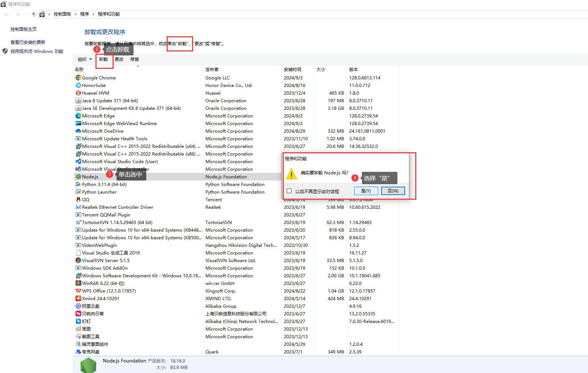The width and height of the screenshot is (588, 373).
Task: Click the 阿里云盘 icon
Action: [x=78, y=306]
